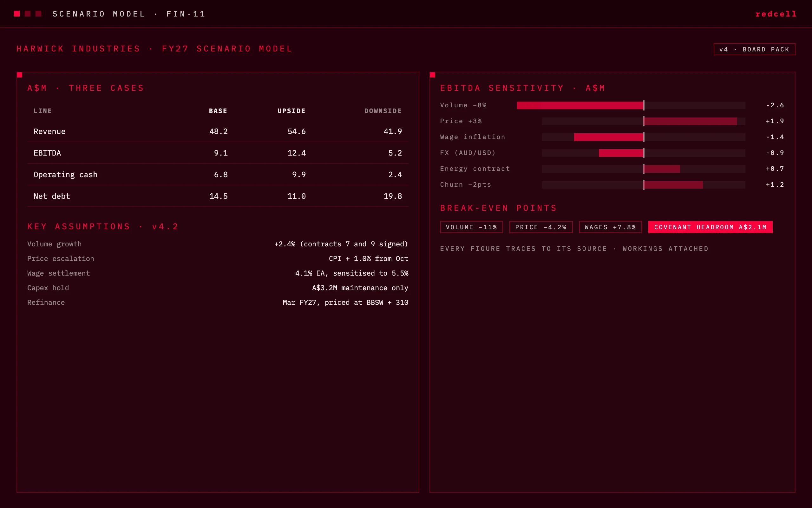Click the −1.4 Wage inflation value
Image resolution: width=812 pixels, height=508 pixels.
click(775, 137)
